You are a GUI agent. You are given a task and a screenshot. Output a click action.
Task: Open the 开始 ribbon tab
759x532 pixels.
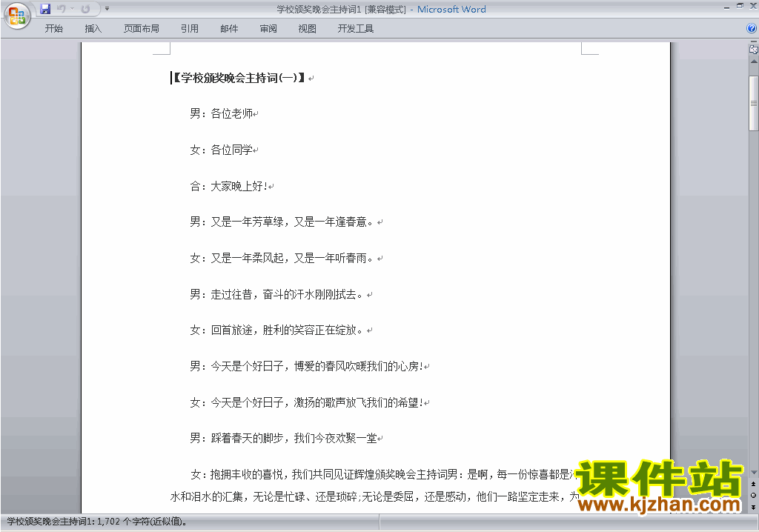coord(53,29)
